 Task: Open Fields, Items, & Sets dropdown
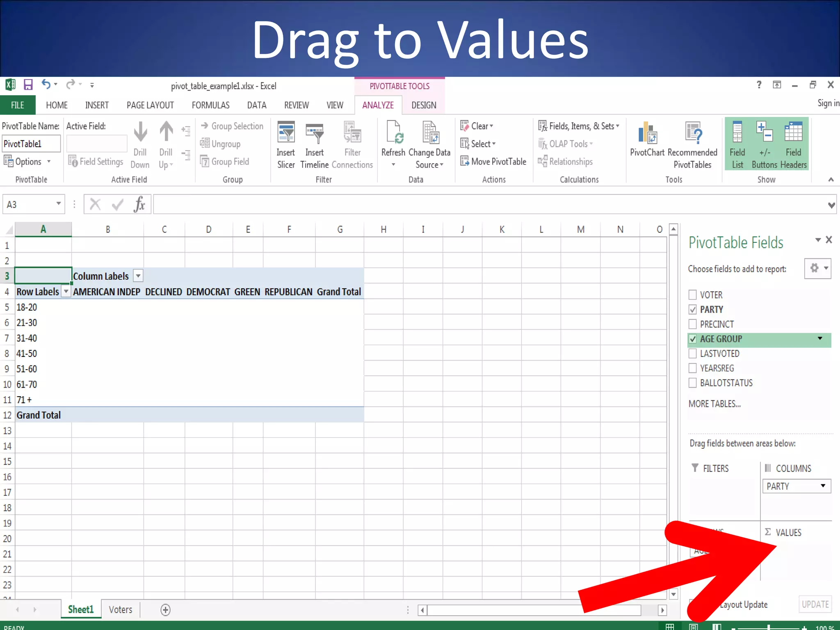coord(579,126)
